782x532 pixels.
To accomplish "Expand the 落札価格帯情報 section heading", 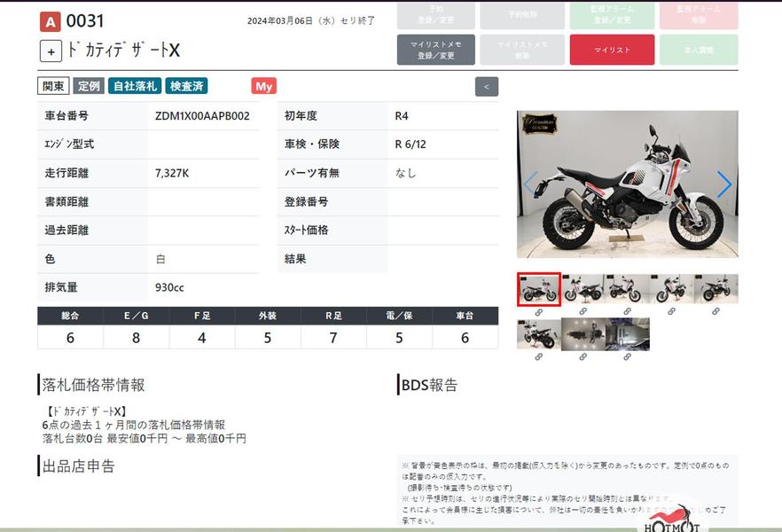I will 93,385.
